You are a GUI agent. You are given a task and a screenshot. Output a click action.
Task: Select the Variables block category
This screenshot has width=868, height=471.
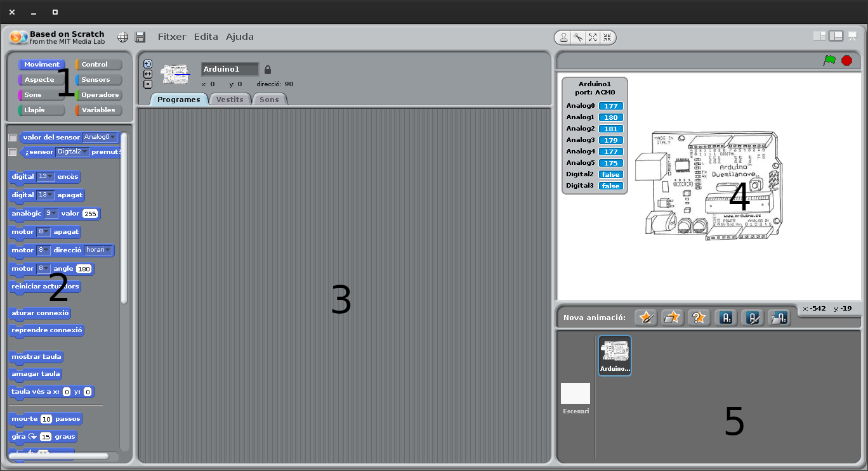(x=98, y=110)
